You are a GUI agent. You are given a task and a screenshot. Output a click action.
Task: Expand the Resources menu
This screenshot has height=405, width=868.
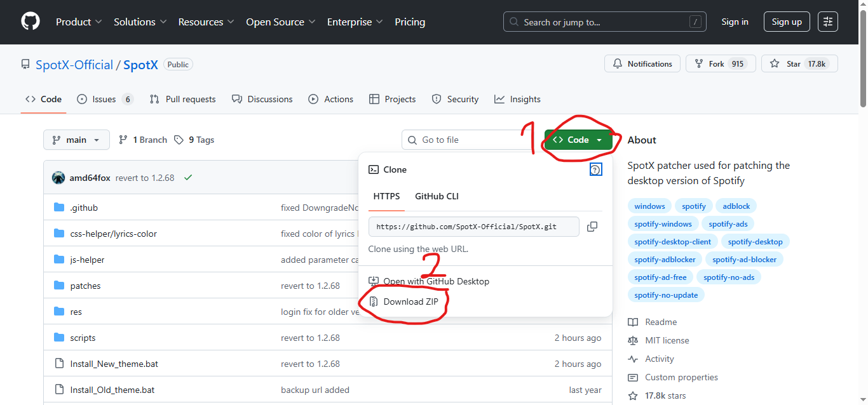coord(207,22)
